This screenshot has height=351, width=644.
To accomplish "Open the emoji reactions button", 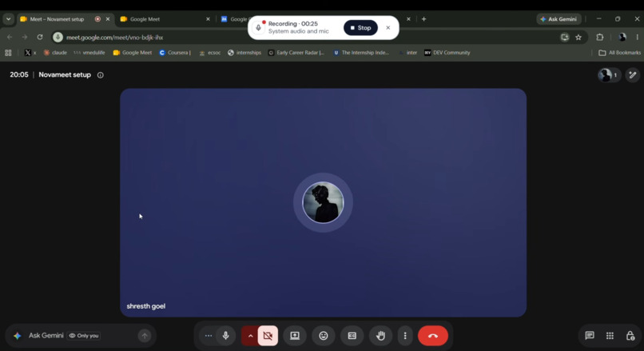I will point(324,336).
